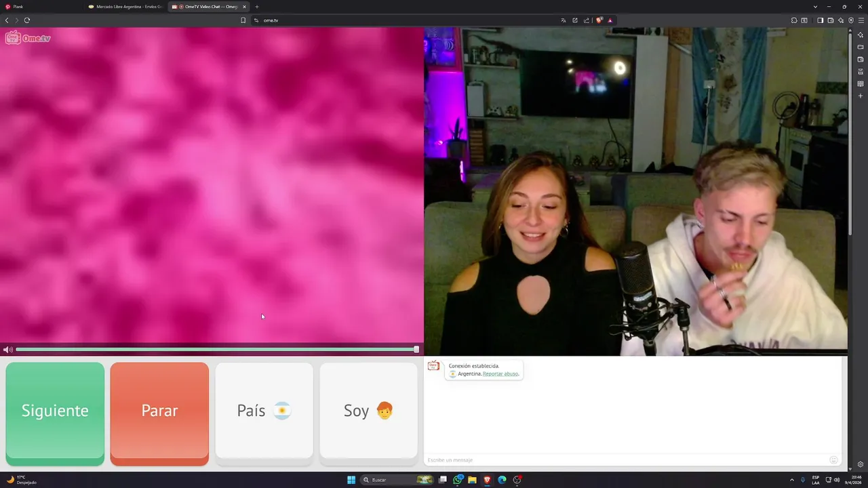Bookmark this page
Screen dimensions: 868x488
click(243, 20)
